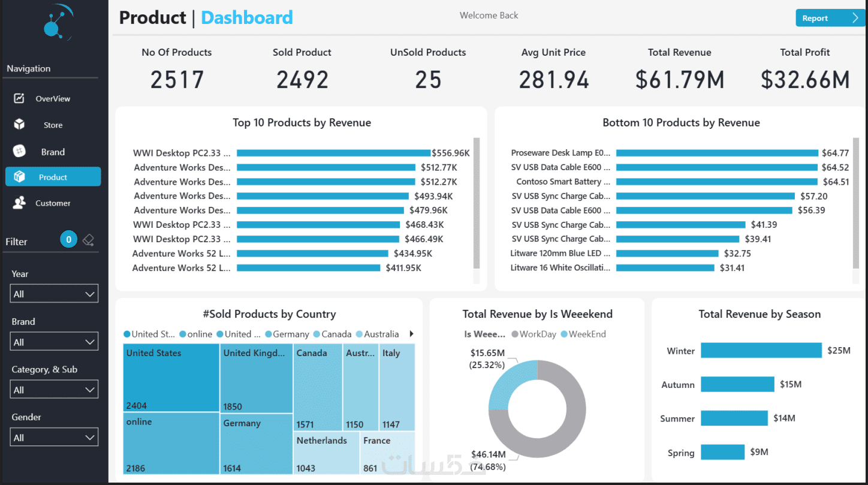Screen dimensions: 868x485
Task: Open the Year filter dropdown
Action: [x=54, y=294]
